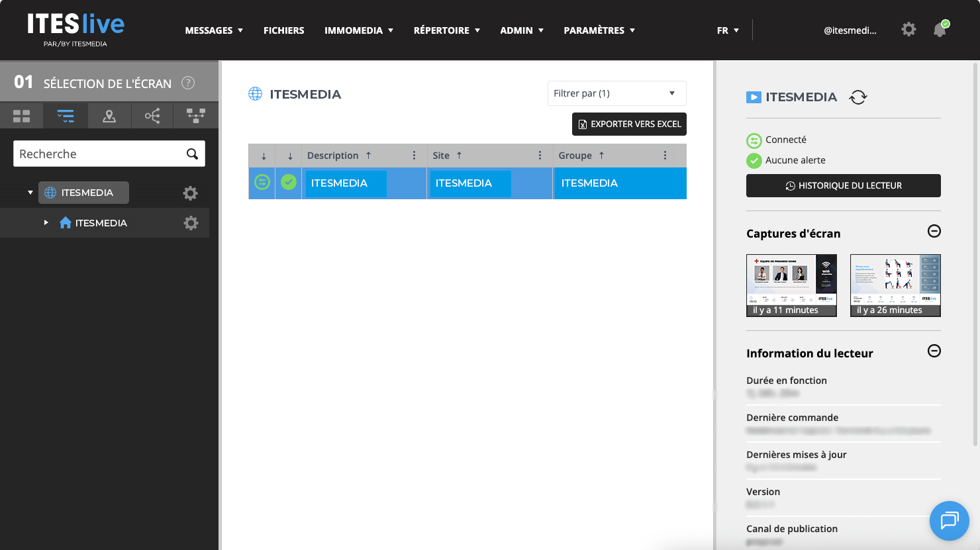Click the refresh icon beside ITESMEDIA player title
This screenshot has width=980, height=550.
[x=858, y=97]
